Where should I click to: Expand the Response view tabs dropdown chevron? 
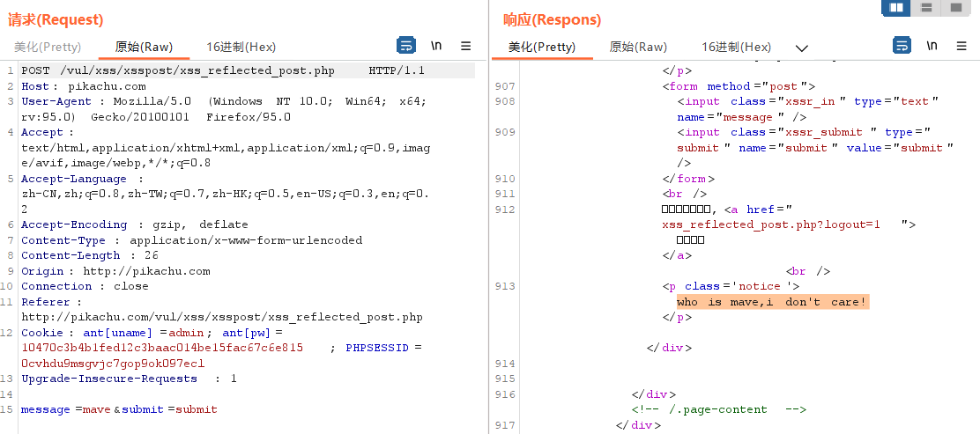(x=801, y=48)
